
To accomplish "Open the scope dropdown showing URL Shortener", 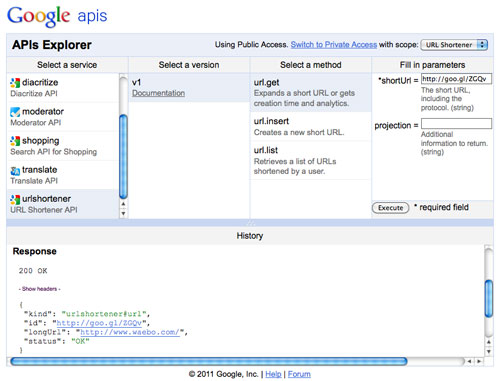I will click(x=454, y=45).
